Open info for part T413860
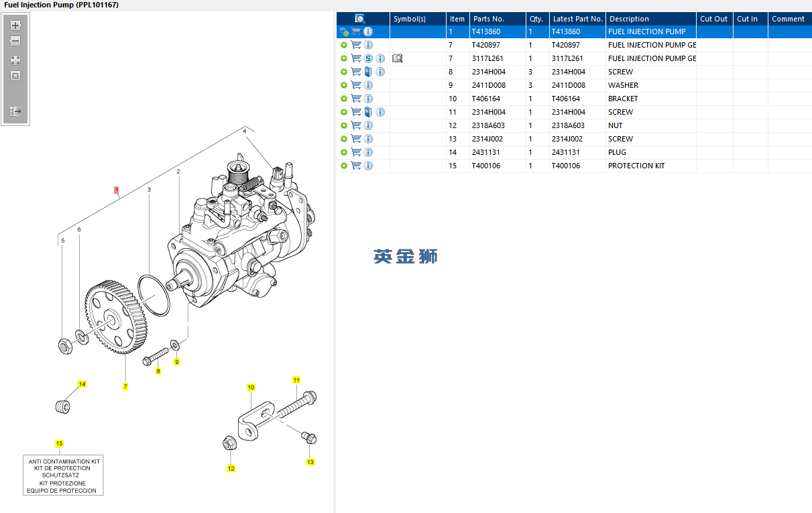Image resolution: width=812 pixels, height=513 pixels. click(x=368, y=32)
